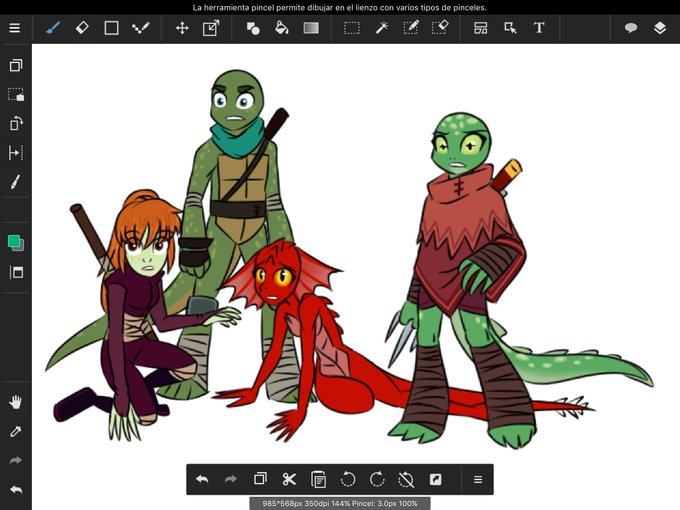Image resolution: width=680 pixels, height=510 pixels.
Task: Select the rectangular Selection tool
Action: point(352,28)
